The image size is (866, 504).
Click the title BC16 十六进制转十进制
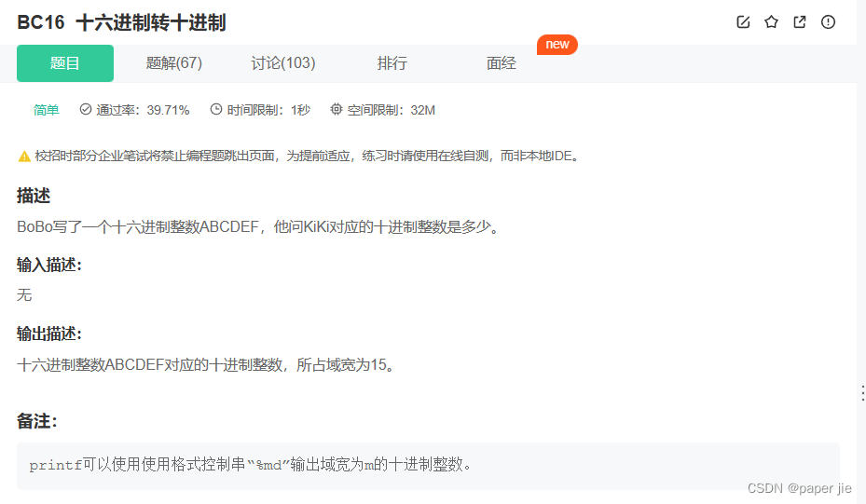point(121,22)
